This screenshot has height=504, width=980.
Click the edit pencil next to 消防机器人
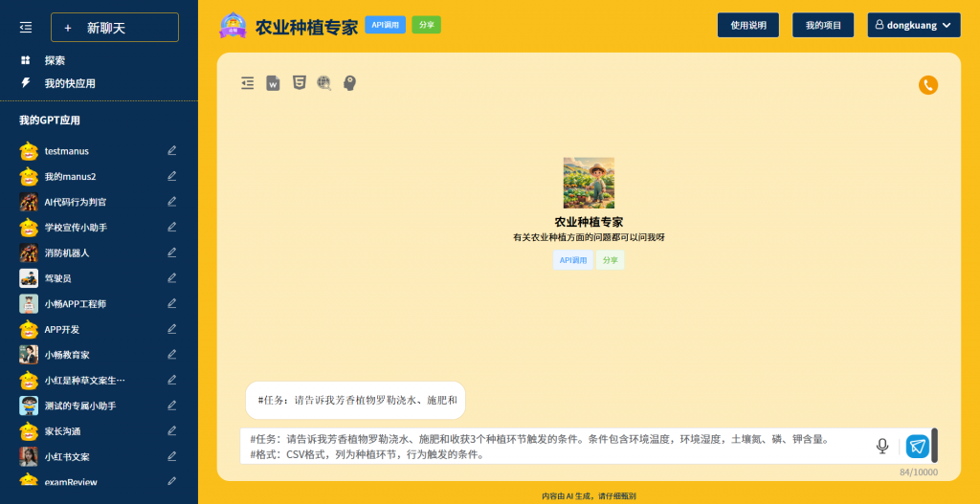(x=172, y=252)
